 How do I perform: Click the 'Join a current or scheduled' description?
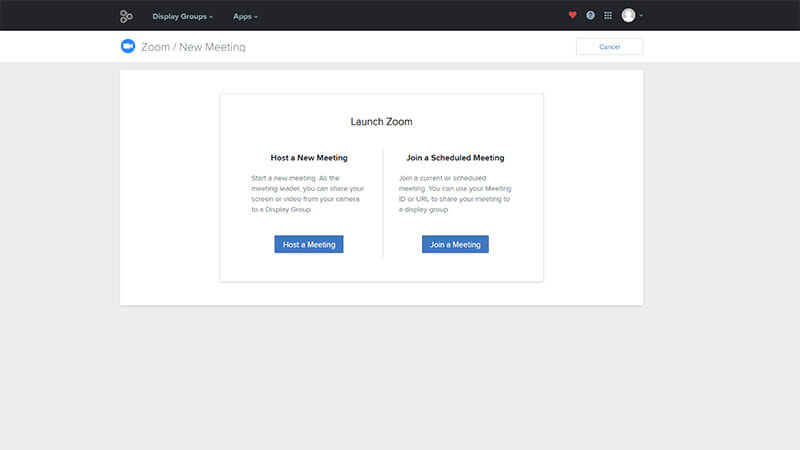[x=455, y=193]
